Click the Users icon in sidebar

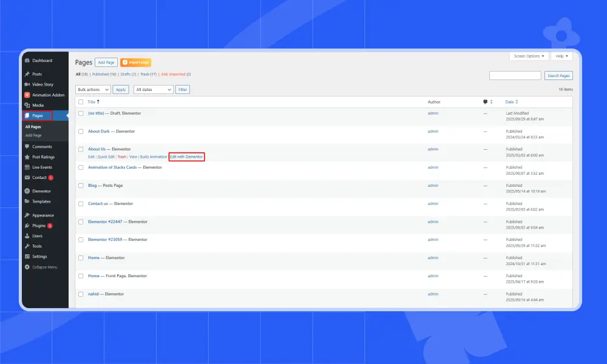coord(27,236)
